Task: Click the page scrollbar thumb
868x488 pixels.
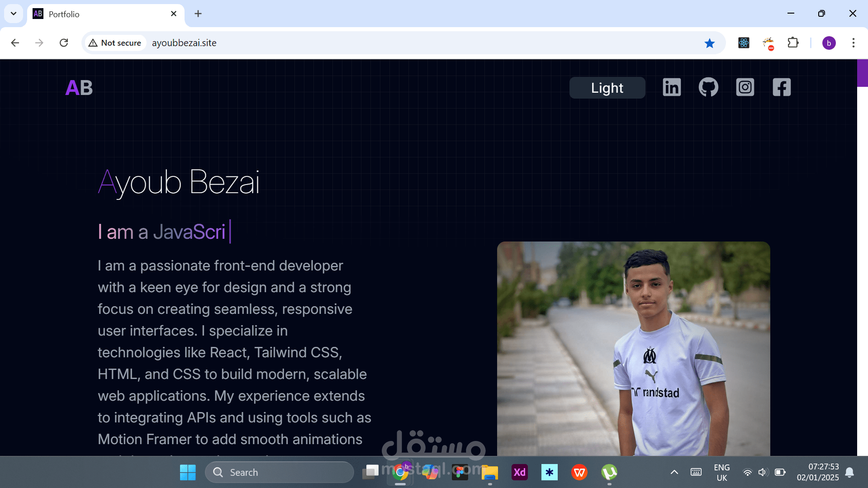Action: [863, 73]
